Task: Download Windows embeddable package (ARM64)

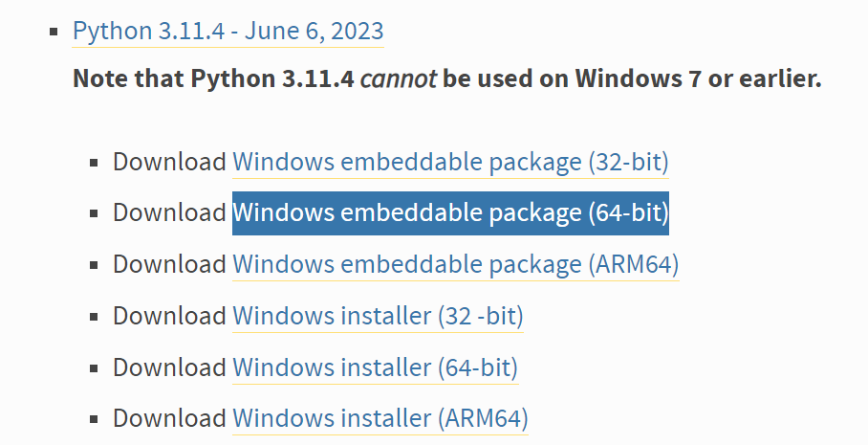Action: pos(455,263)
